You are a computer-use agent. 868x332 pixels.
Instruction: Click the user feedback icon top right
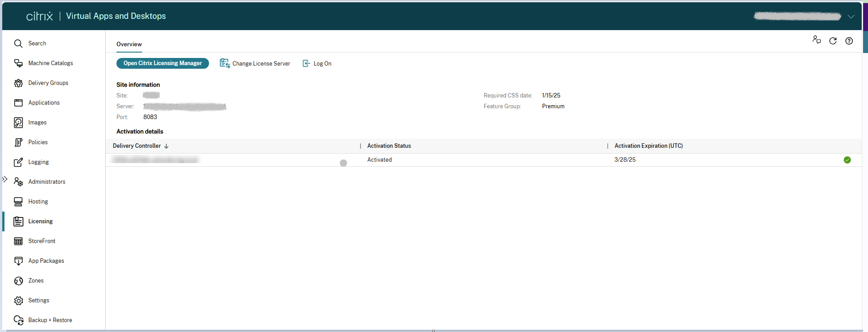817,40
